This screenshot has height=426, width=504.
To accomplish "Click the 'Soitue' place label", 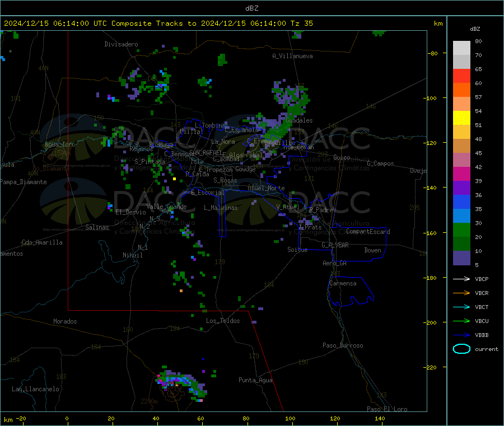I will [x=297, y=250].
